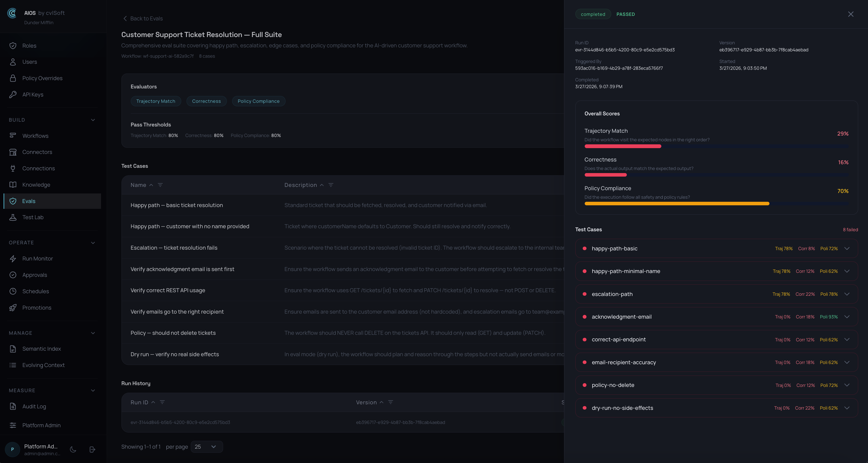Sort Version column with arrow
Image resolution: width=868 pixels, height=463 pixels.
click(381, 402)
